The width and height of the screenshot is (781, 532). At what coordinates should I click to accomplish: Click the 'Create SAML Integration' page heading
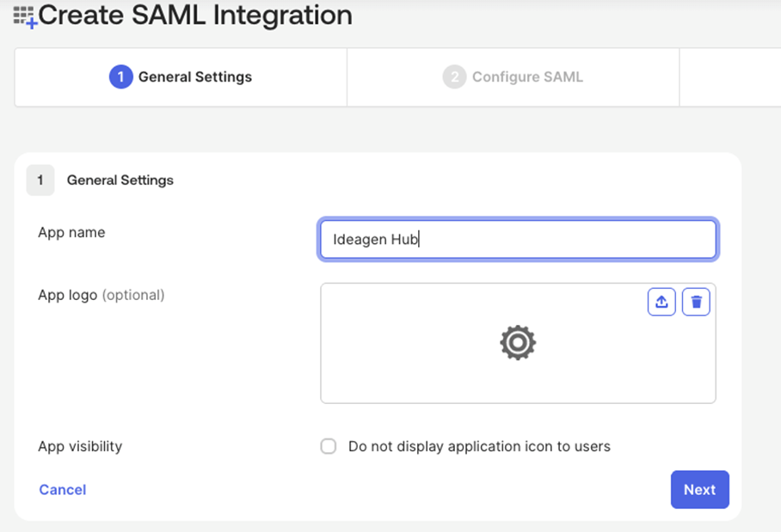[195, 15]
